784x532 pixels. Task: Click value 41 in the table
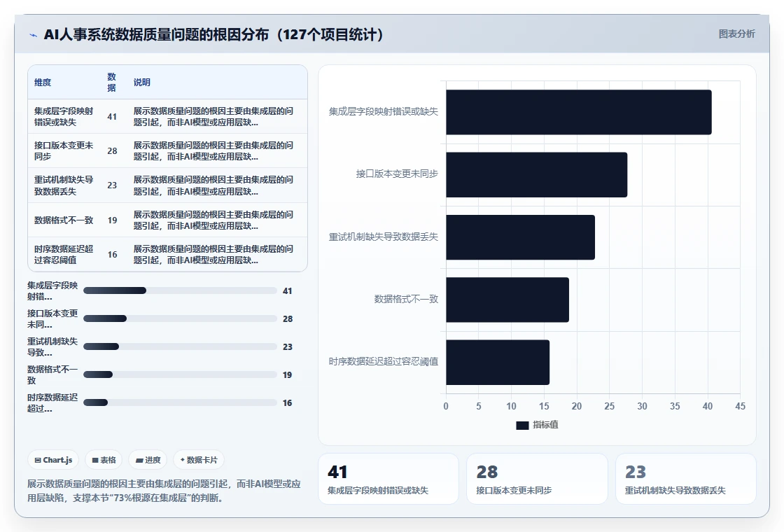pos(112,116)
